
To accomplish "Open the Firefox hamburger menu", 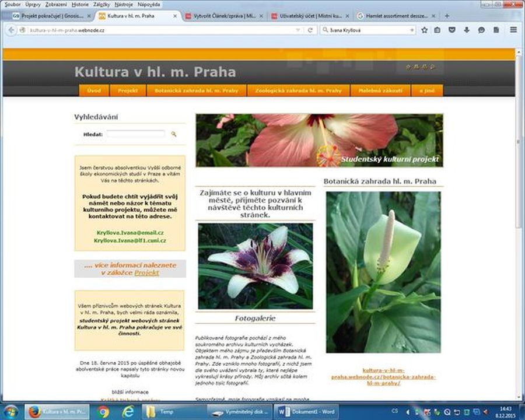I will point(513,30).
